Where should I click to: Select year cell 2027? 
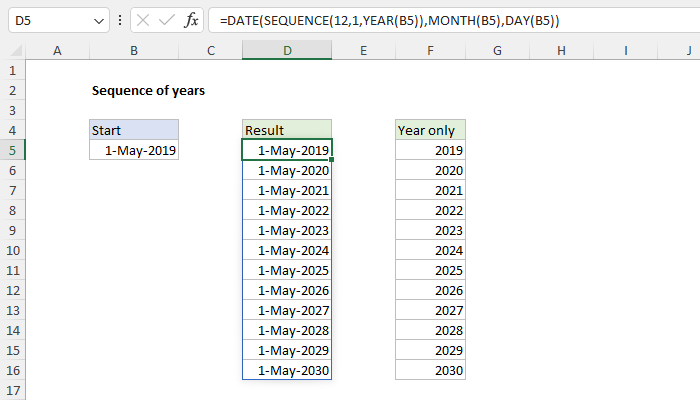click(430, 310)
